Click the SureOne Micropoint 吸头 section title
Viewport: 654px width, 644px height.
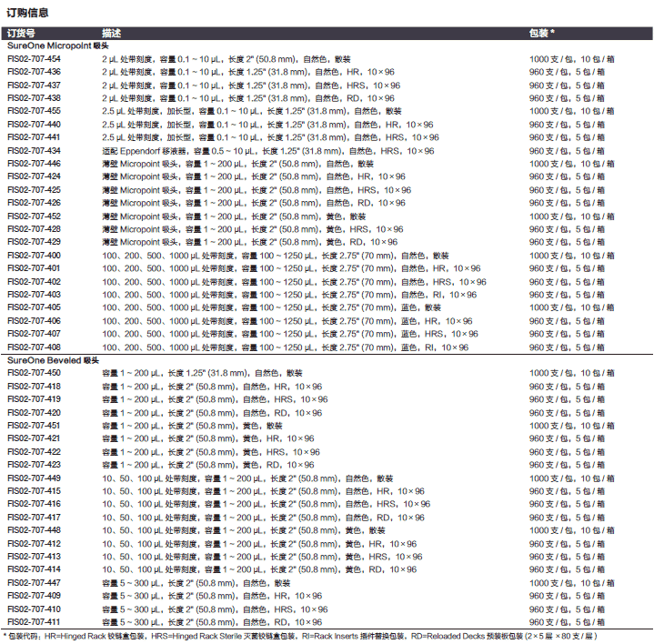[58, 45]
